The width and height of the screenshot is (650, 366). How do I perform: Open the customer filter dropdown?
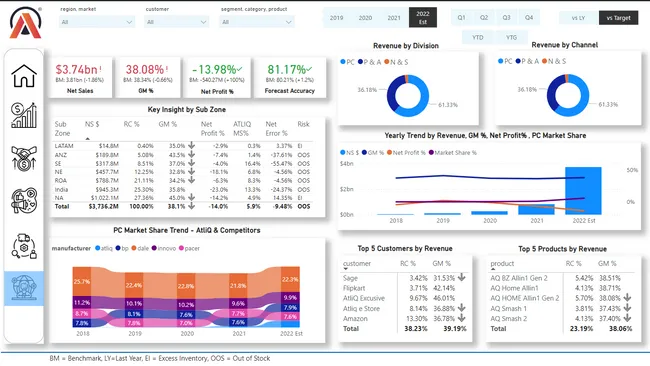[x=177, y=22]
